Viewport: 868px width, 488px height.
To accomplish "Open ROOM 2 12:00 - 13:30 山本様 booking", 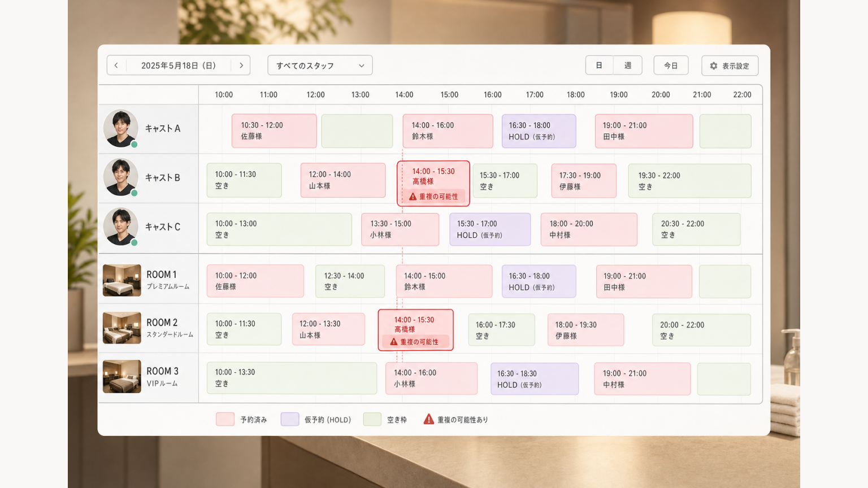I will click(328, 329).
